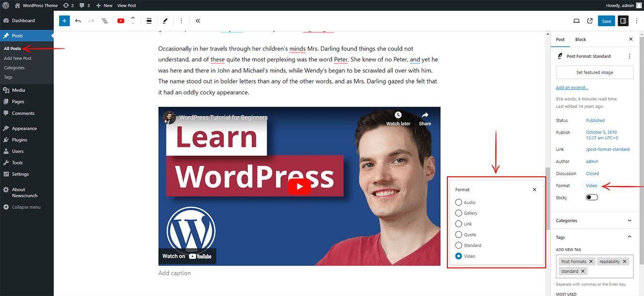
Task: Select the Gallery format radio
Action: (459, 213)
